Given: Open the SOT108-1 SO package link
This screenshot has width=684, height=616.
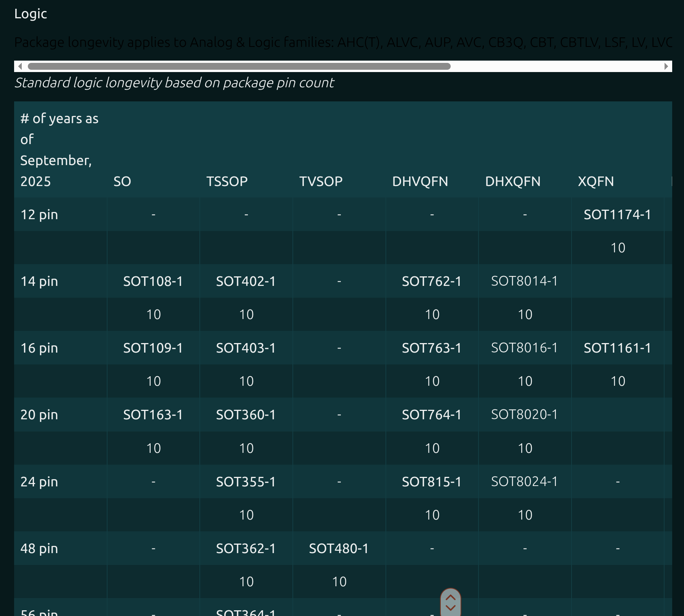Looking at the screenshot, I should tap(153, 281).
